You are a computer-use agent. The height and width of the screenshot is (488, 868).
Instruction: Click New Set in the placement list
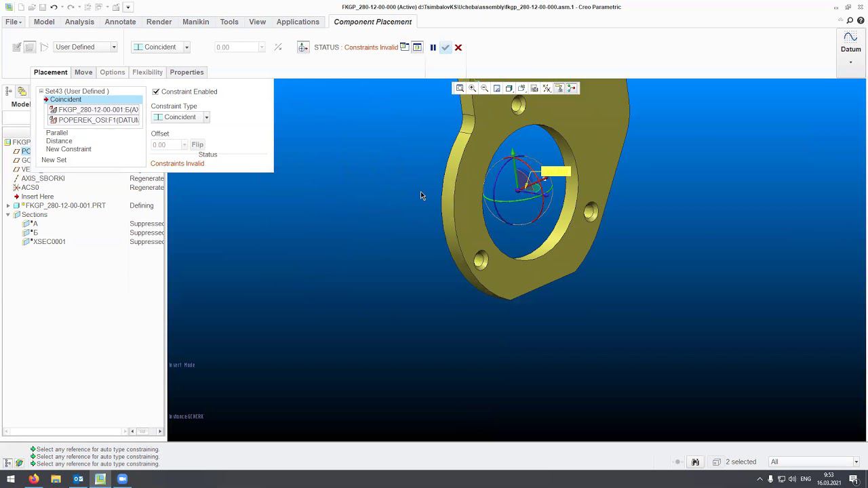tap(54, 160)
